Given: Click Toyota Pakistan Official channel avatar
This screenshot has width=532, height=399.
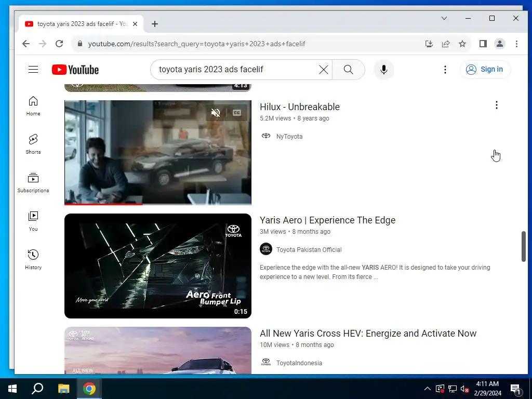Looking at the screenshot, I should pos(266,249).
